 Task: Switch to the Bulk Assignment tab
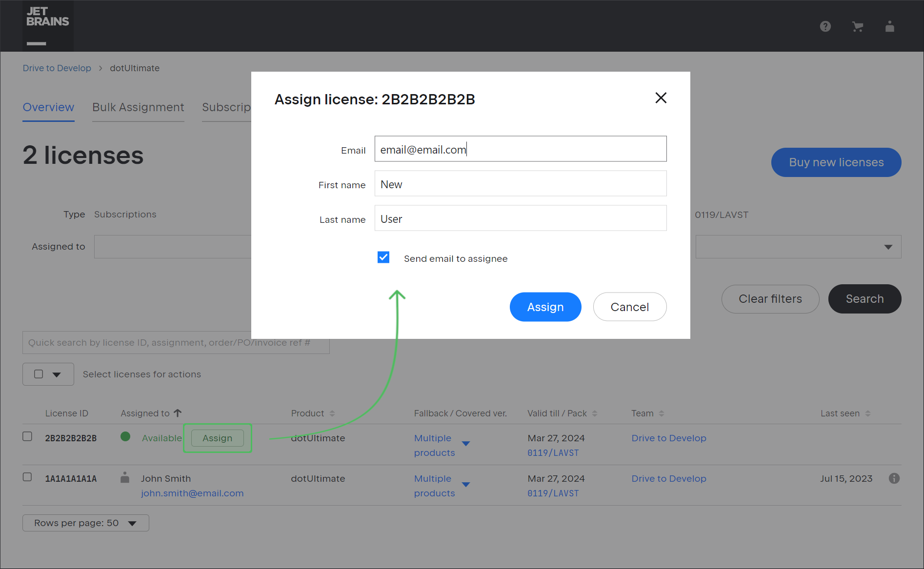tap(138, 107)
